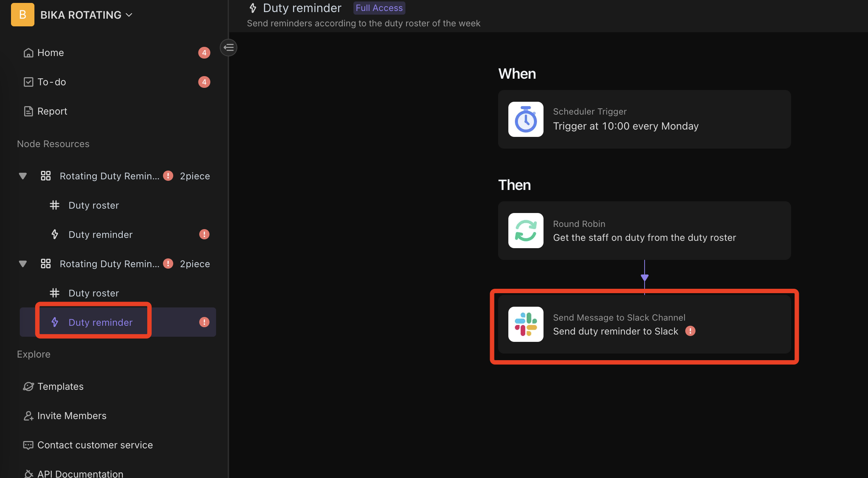Click the Scheduler Trigger clock icon
The image size is (868, 478).
[526, 119]
